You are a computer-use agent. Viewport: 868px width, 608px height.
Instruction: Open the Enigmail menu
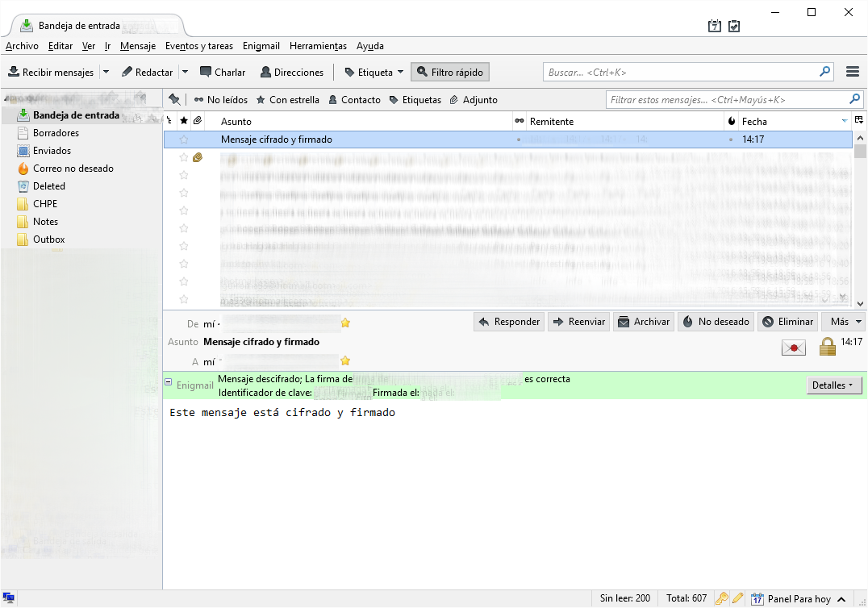pyautogui.click(x=261, y=46)
